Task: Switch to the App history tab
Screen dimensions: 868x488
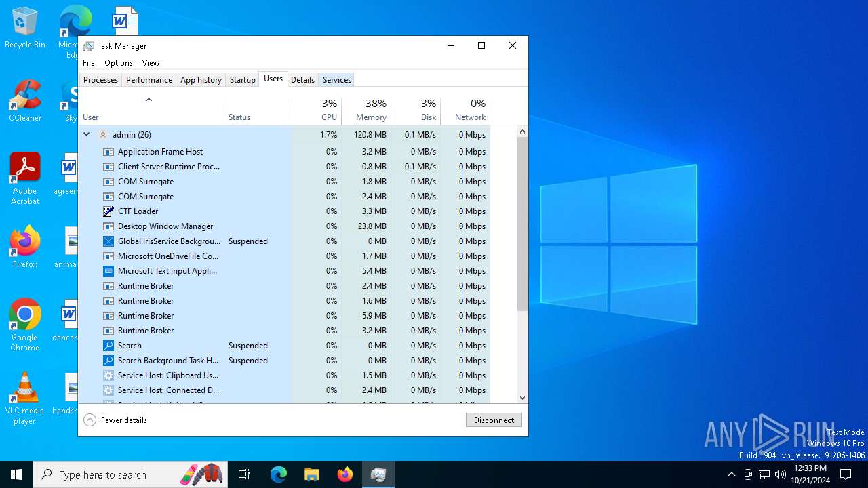Action: (201, 80)
